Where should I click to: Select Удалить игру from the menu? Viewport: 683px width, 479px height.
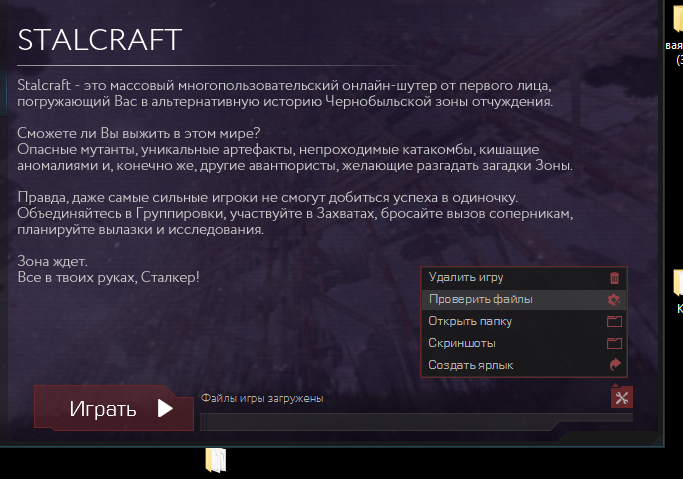coord(524,278)
